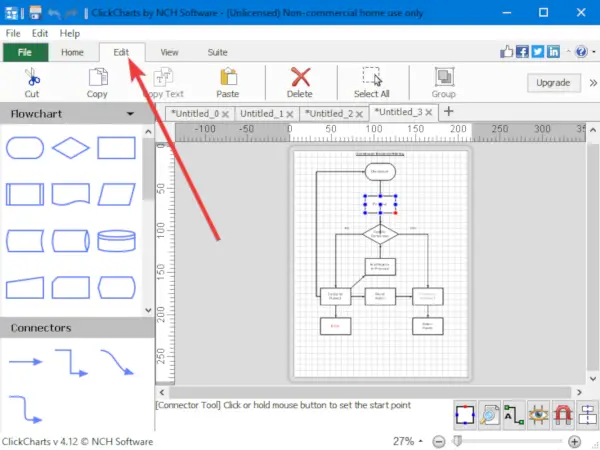Click the Paste clipboard icon
The image size is (600, 450).
pyautogui.click(x=228, y=77)
